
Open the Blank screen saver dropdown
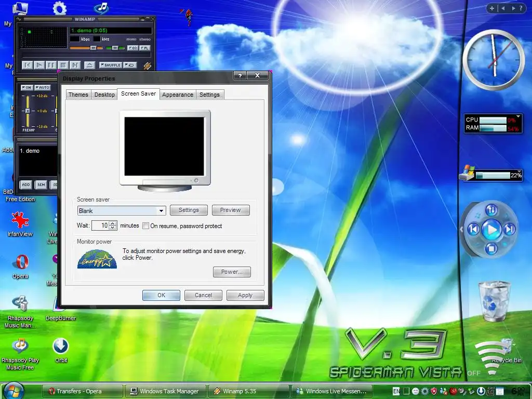[122, 211]
